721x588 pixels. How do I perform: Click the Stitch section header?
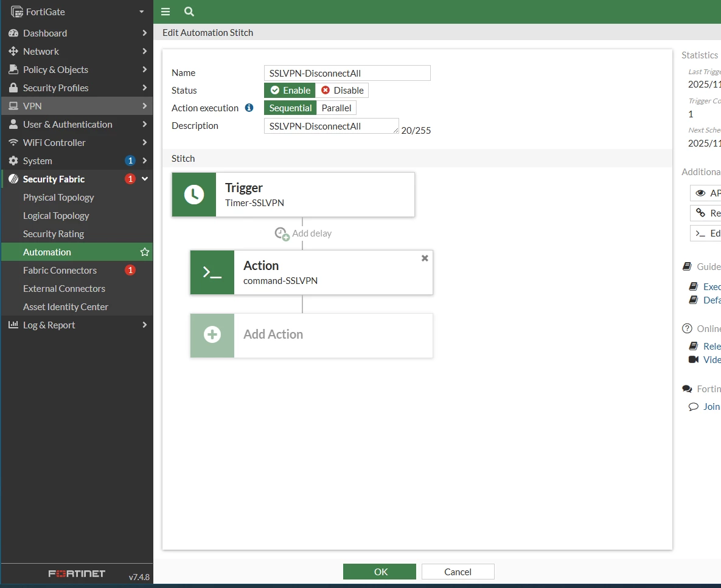[417, 159]
